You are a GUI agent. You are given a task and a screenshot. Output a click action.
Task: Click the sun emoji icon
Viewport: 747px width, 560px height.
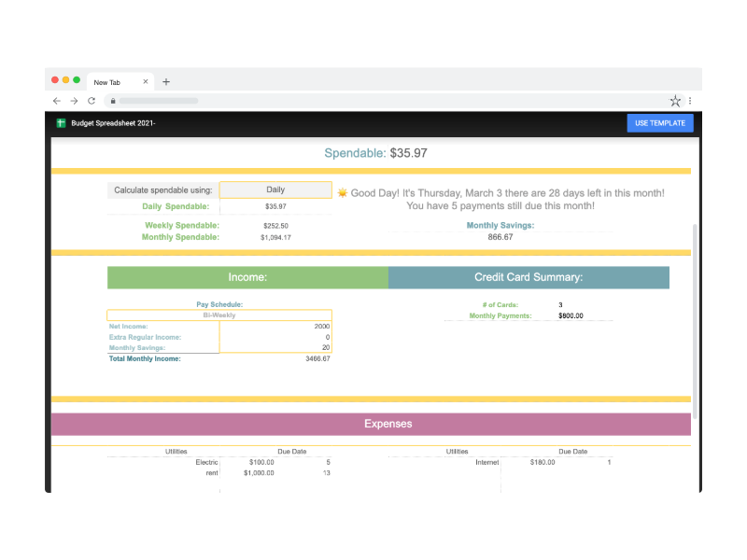[342, 192]
